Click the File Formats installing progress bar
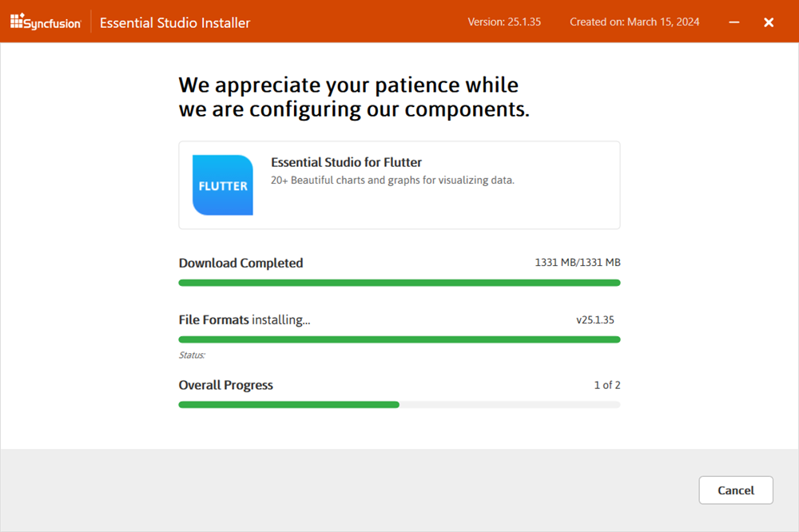 pyautogui.click(x=399, y=339)
